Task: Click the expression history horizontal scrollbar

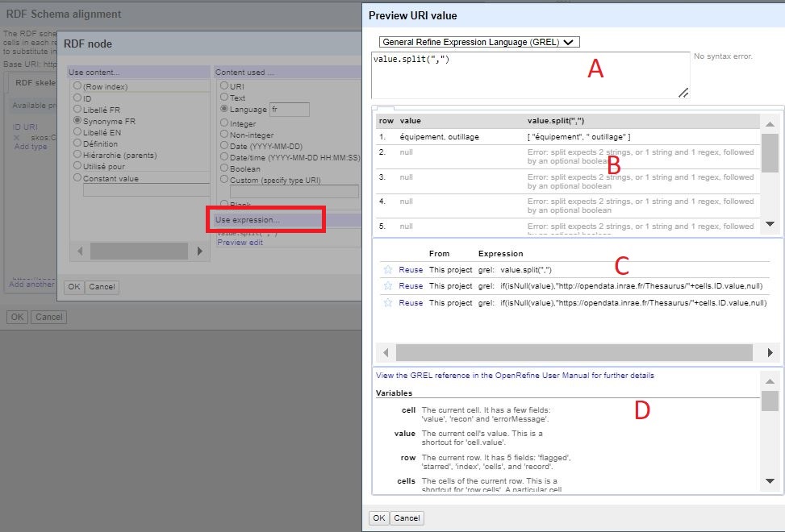Action: coord(574,353)
